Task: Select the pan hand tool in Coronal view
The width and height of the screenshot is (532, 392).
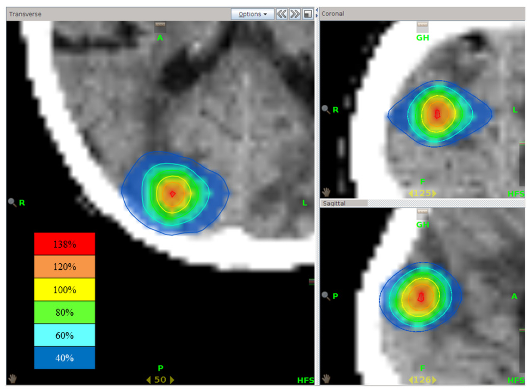Action: pyautogui.click(x=326, y=192)
